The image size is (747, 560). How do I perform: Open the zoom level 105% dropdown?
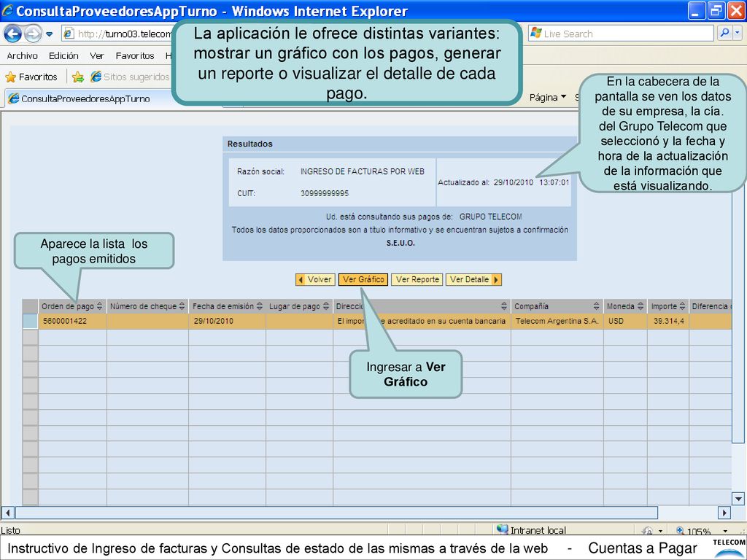pyautogui.click(x=725, y=531)
